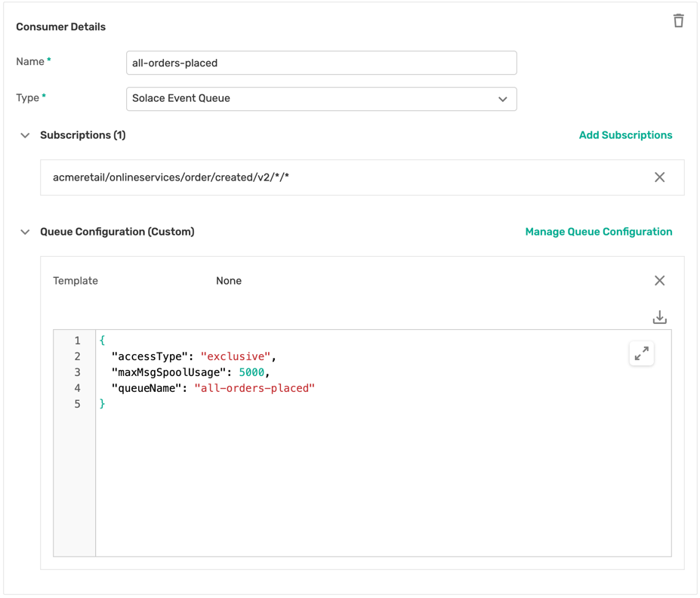The height and width of the screenshot is (598, 700).
Task: Delete the consumer with the trash icon
Action: [x=678, y=21]
